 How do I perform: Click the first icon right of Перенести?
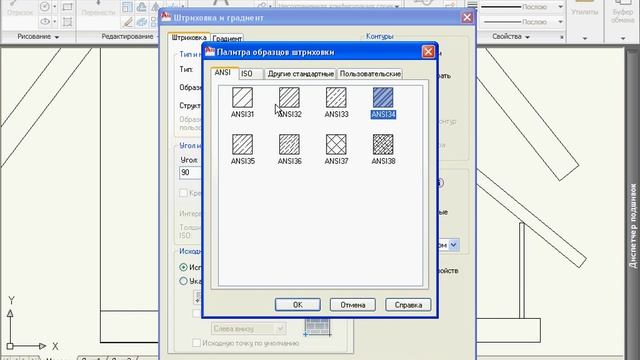coord(127,7)
